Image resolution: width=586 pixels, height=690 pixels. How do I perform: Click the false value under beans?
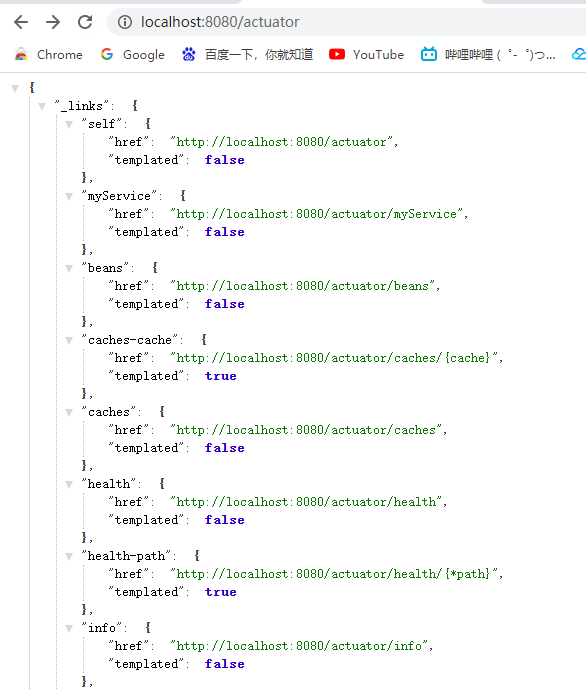point(224,304)
